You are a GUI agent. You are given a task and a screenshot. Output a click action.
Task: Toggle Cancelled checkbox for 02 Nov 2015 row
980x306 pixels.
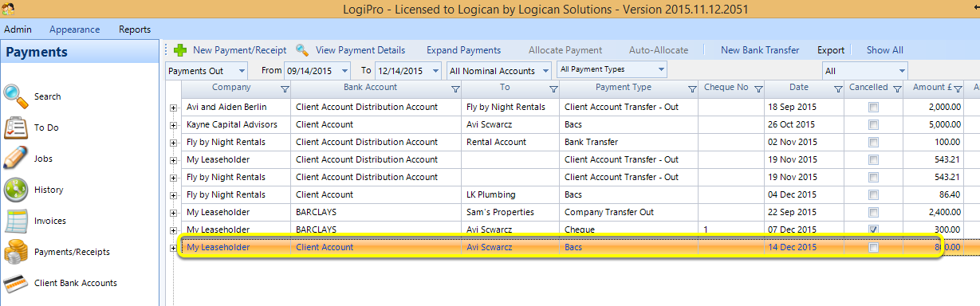(873, 142)
